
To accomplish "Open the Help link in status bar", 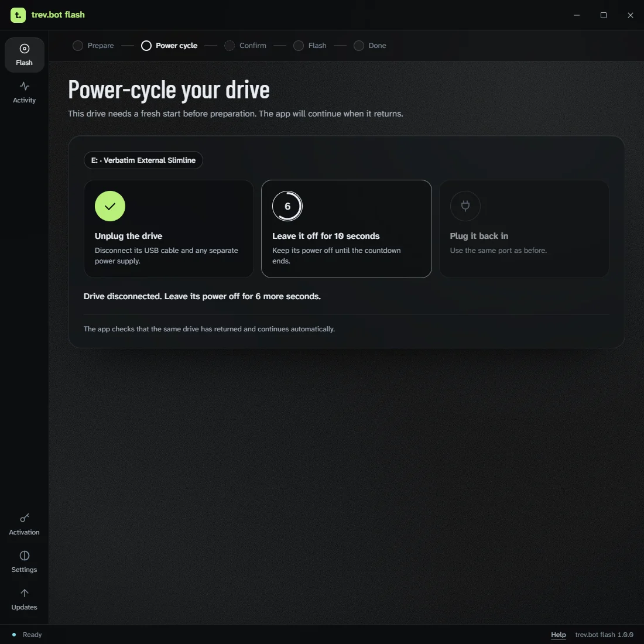I will point(558,635).
